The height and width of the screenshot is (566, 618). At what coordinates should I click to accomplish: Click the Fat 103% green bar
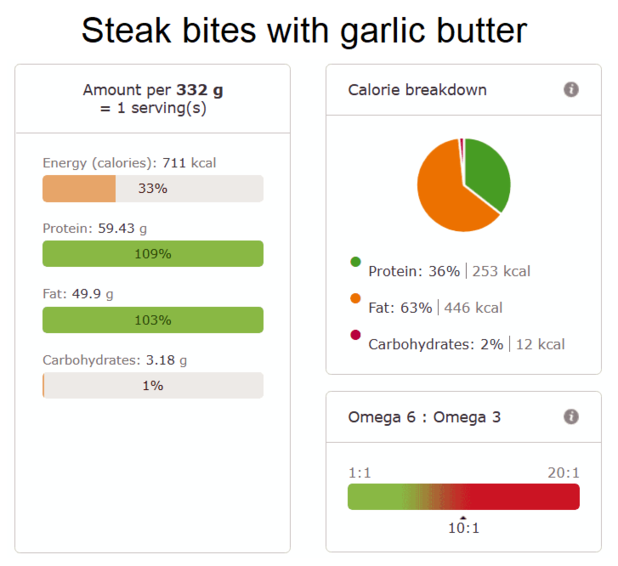[153, 320]
